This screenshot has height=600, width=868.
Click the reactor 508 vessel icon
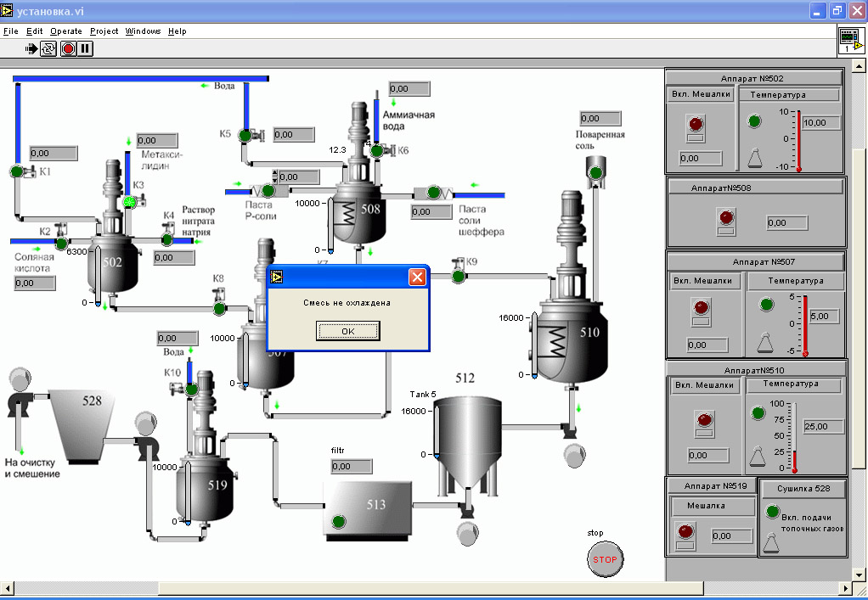(x=358, y=213)
